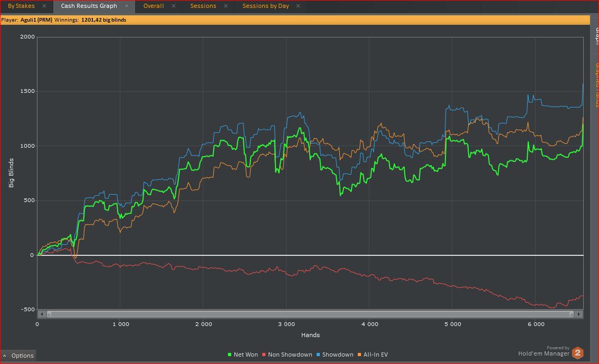Click the horizontal graph range scrollbar

click(310, 314)
